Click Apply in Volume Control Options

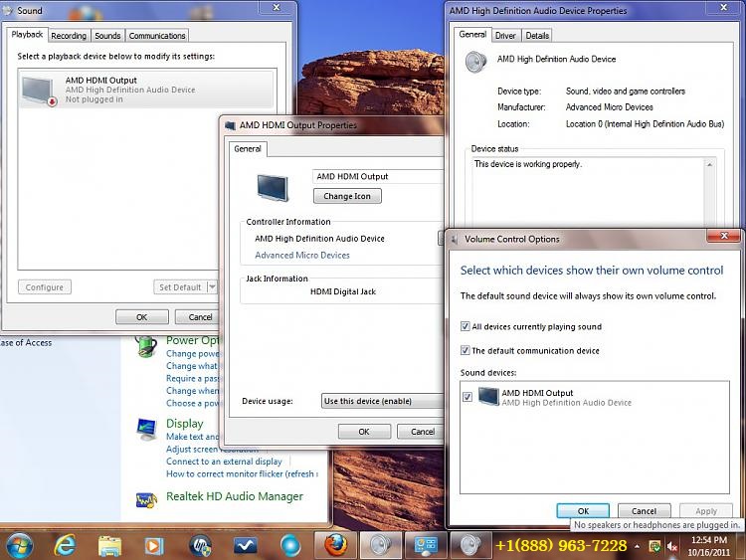[x=705, y=511]
